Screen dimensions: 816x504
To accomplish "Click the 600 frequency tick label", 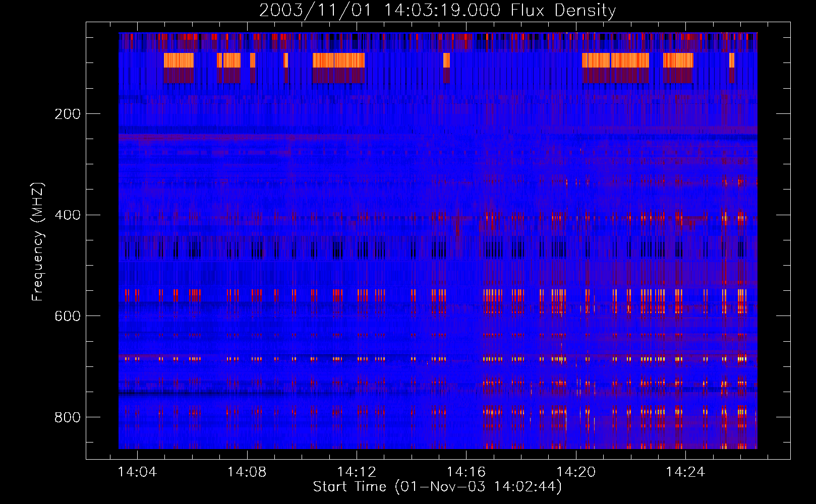I will click(x=68, y=316).
